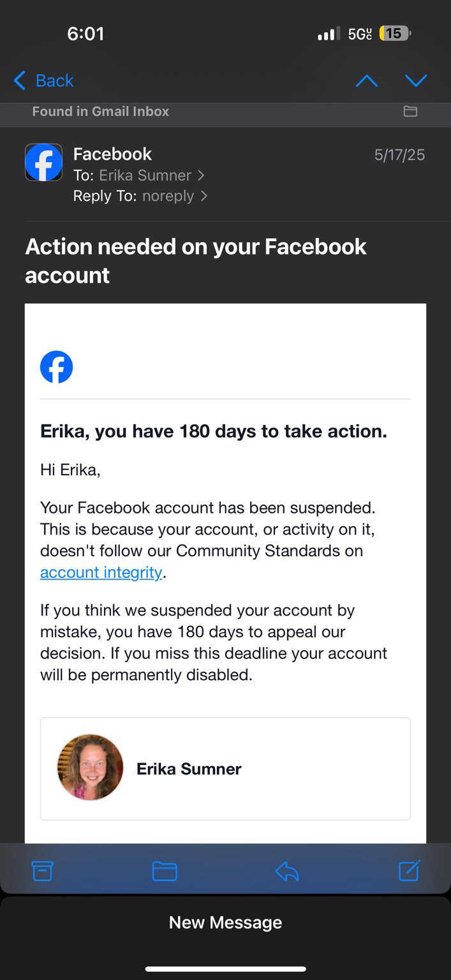Screen dimensions: 451x980
Task: Go to previous message with up arrow
Action: click(x=367, y=81)
